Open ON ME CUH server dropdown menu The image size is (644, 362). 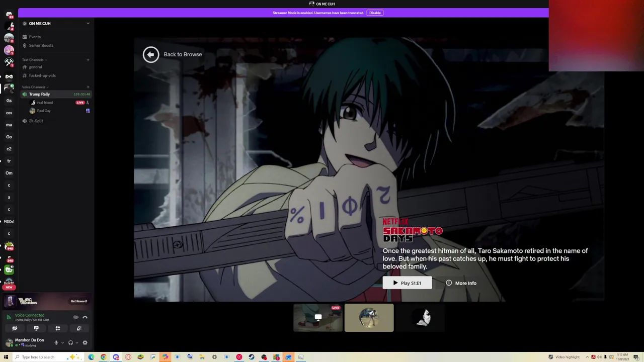click(88, 23)
